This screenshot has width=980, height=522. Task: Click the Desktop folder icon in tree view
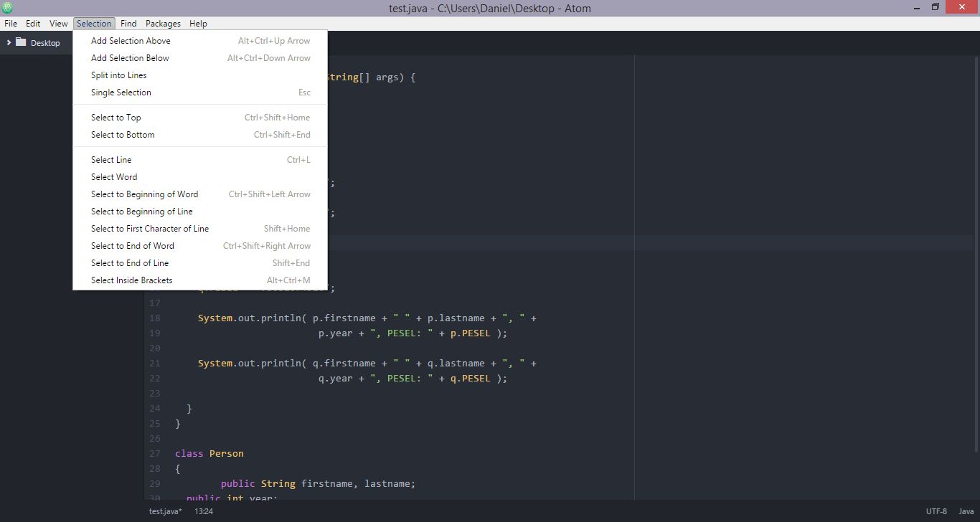click(x=21, y=42)
